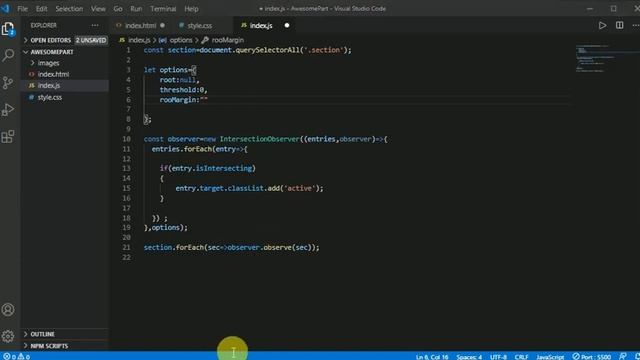This screenshot has width=640, height=360.
Task: Click 'observer.observe(sec)' on line 21
Action: pos(269,247)
